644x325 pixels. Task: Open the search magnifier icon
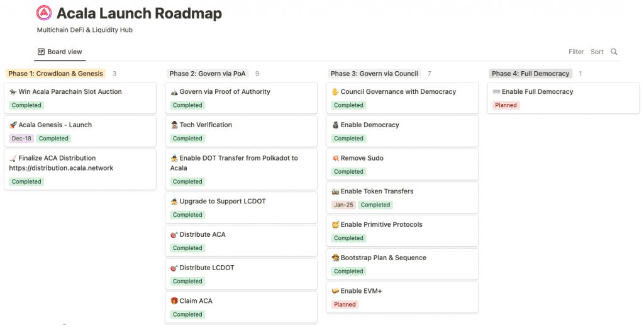614,52
